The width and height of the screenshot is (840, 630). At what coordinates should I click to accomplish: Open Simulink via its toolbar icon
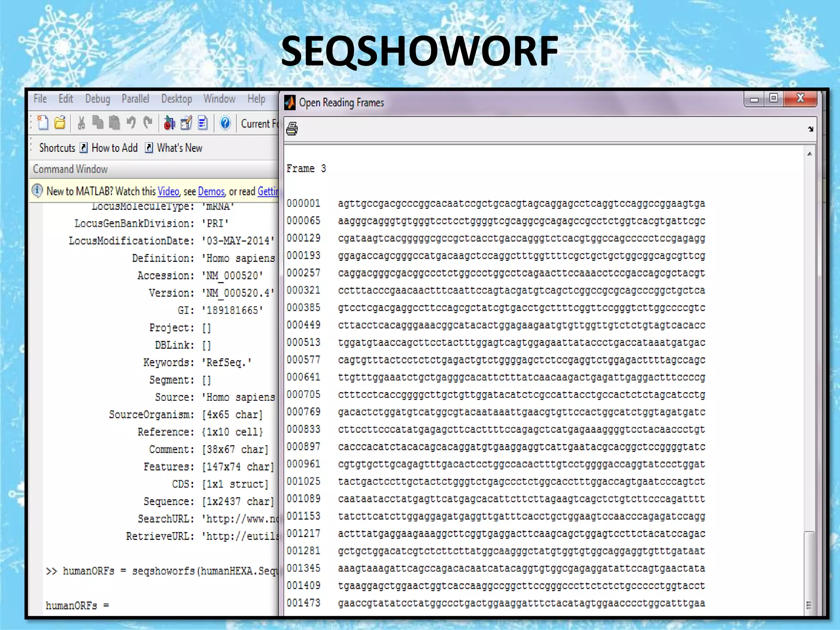pyautogui.click(x=169, y=123)
